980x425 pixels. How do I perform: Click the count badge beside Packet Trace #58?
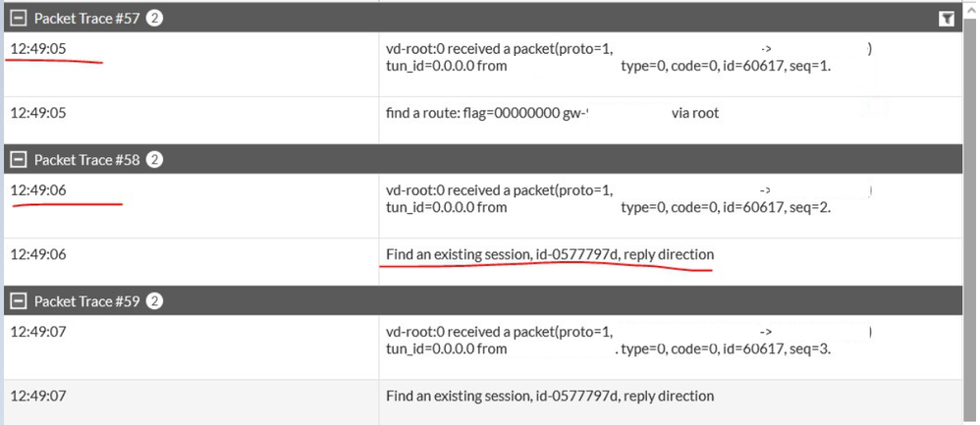click(x=154, y=160)
